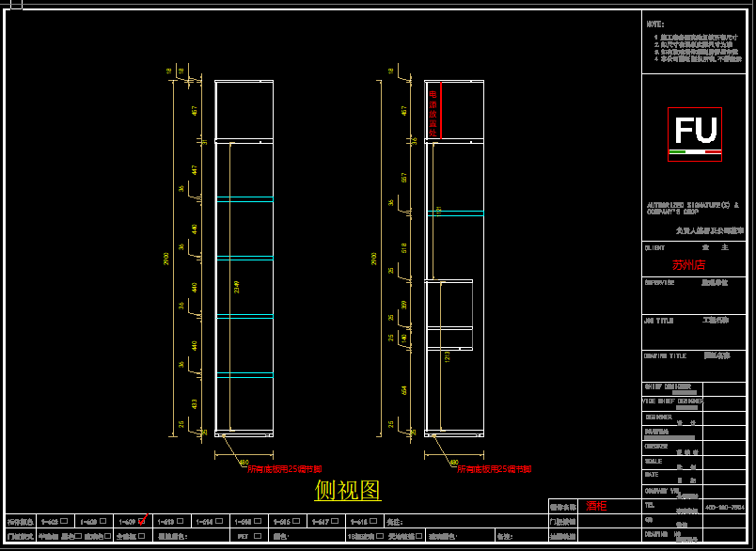Click the 480 width dimension under left cabinet
Screen dimensions: 756x551
tap(244, 462)
